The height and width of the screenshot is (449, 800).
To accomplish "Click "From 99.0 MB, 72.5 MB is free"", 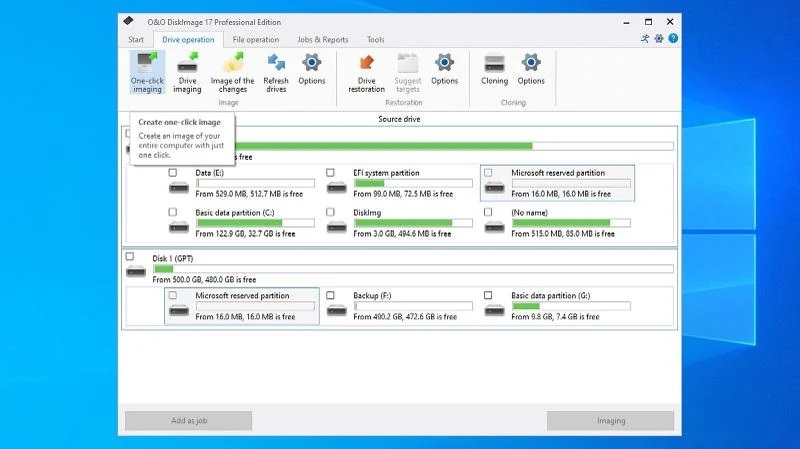I will (x=403, y=194).
